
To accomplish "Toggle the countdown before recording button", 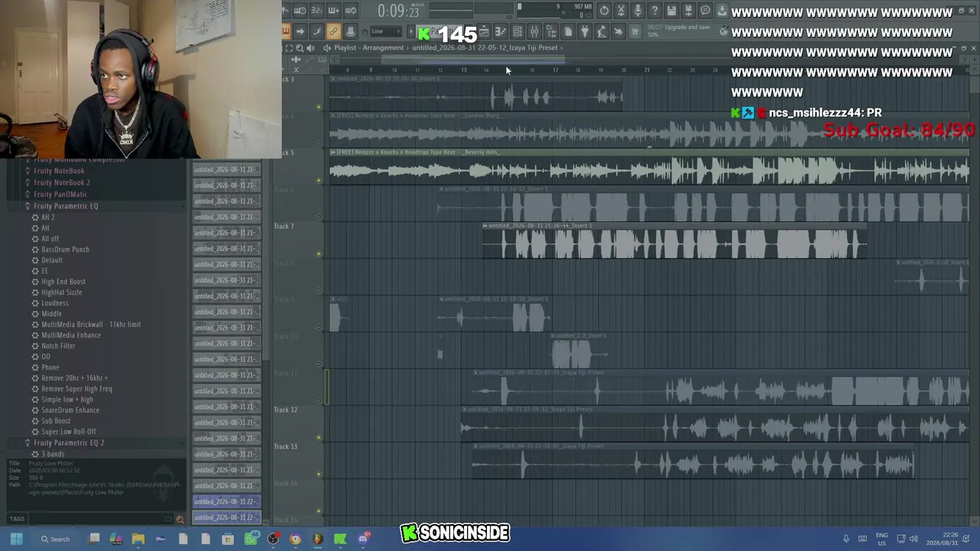I will tap(316, 11).
